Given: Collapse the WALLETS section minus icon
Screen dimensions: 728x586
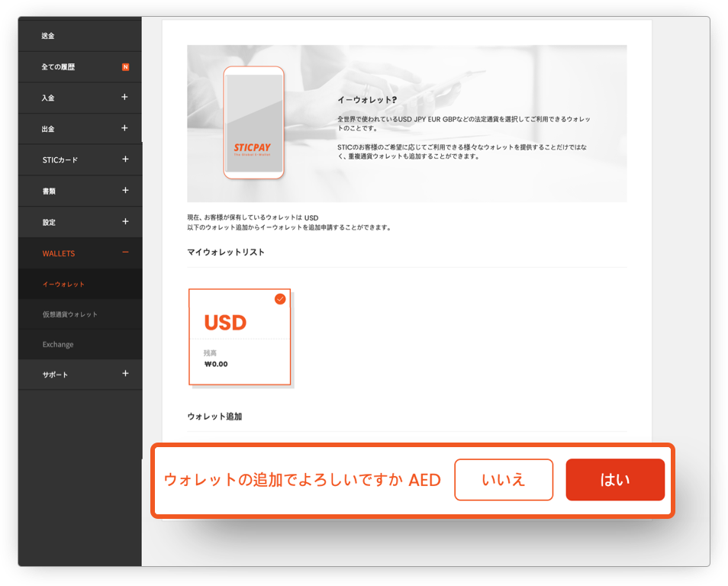Looking at the screenshot, I should click(x=125, y=252).
